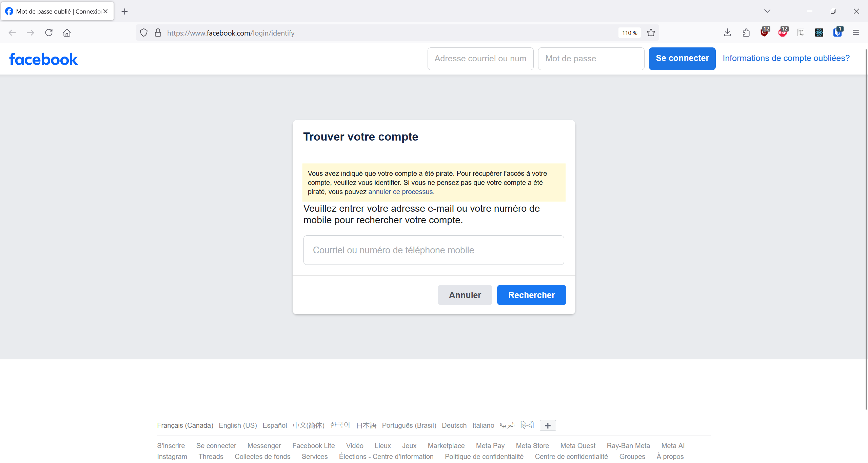Bookmark page with the star icon
The height and width of the screenshot is (463, 868).
(651, 33)
